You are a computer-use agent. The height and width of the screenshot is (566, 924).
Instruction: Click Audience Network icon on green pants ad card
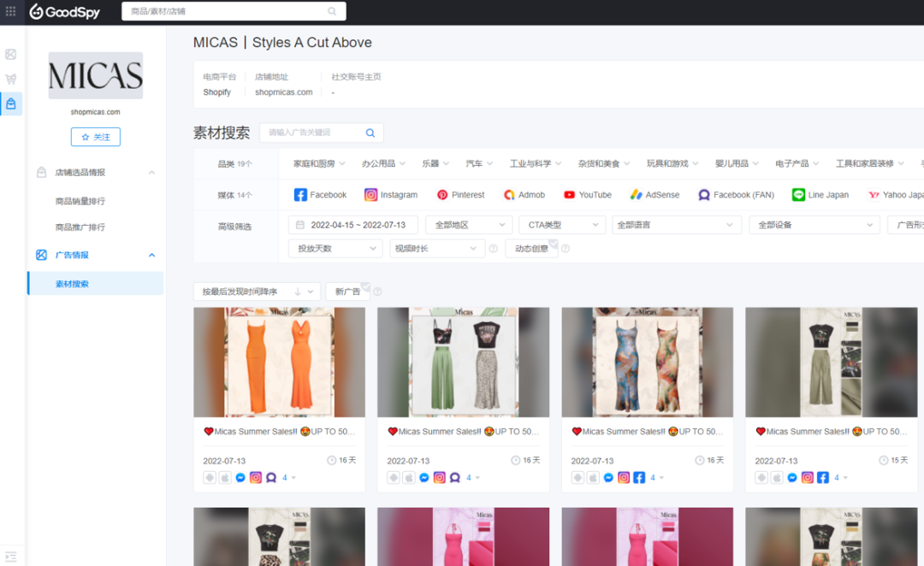point(455,478)
